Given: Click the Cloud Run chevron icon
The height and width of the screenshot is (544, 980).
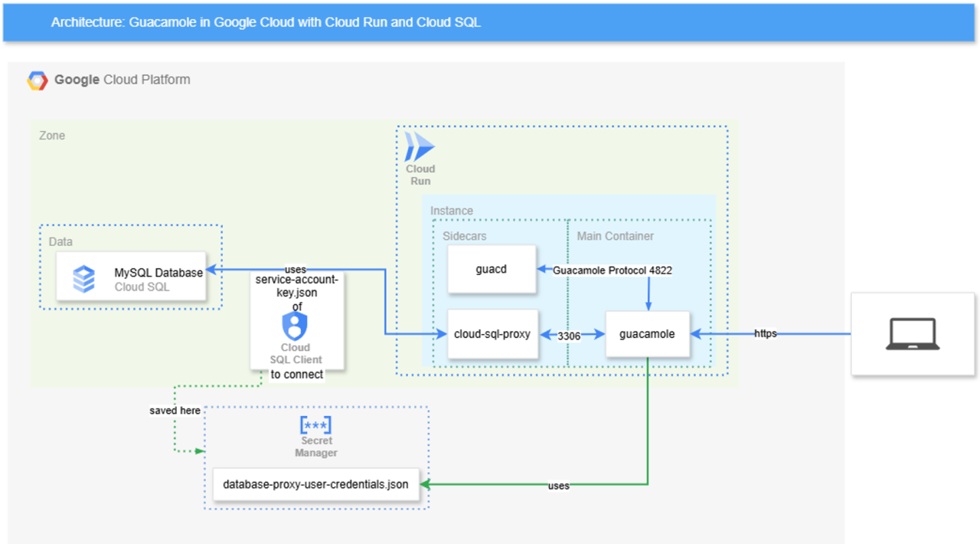Looking at the screenshot, I should coord(420,146).
